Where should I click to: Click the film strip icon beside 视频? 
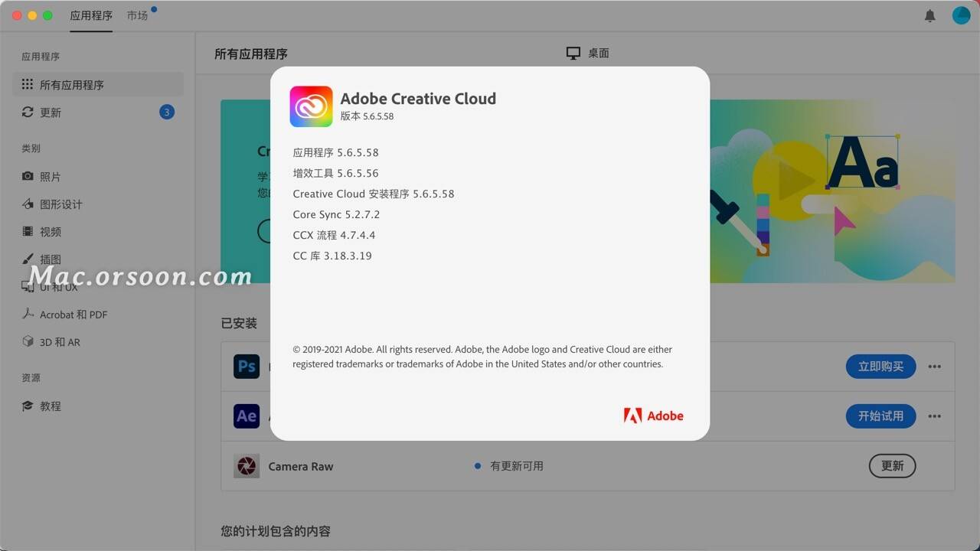click(x=28, y=231)
